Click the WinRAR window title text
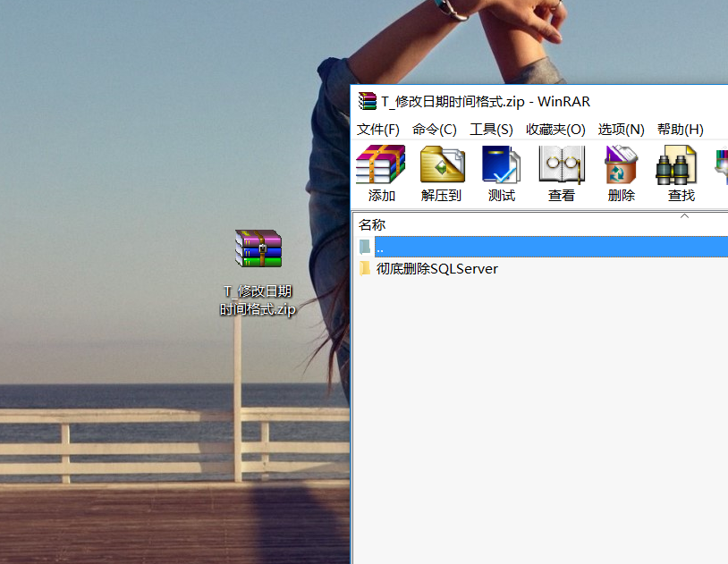This screenshot has width=728, height=564. tap(486, 101)
